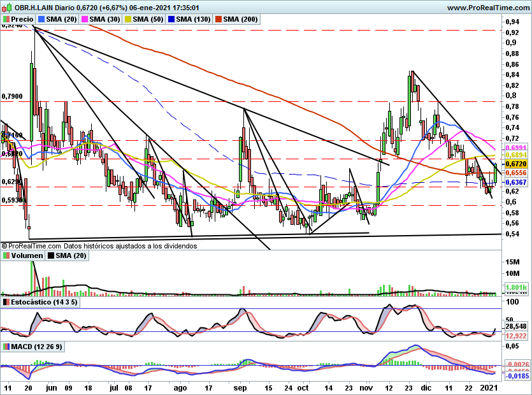Click the copyright symbol before ProRealTime.com
The height and width of the screenshot is (395, 532).
tap(4, 245)
